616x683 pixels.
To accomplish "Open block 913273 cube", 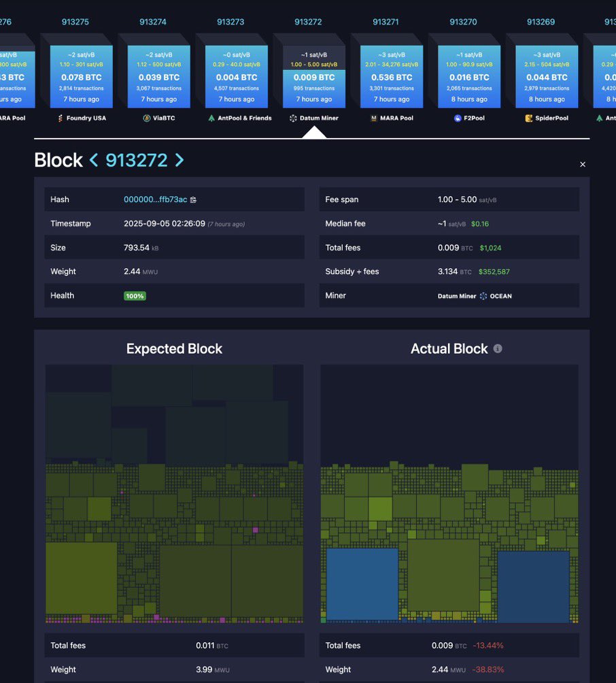I will point(237,76).
